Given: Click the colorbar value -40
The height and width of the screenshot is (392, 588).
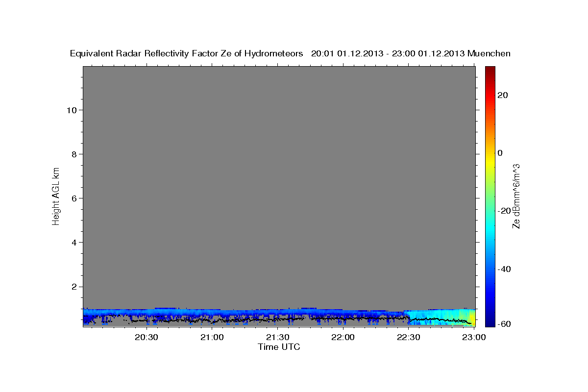Looking at the screenshot, I should [x=504, y=269].
